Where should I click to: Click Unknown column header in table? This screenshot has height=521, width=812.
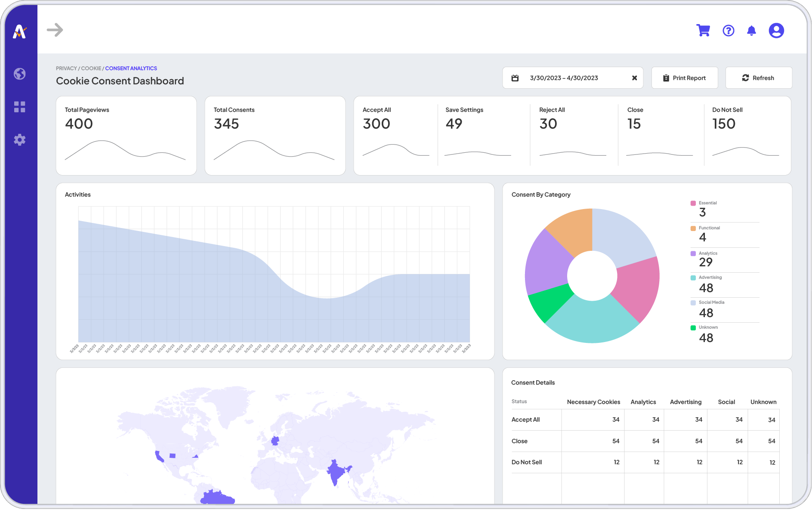763,402
